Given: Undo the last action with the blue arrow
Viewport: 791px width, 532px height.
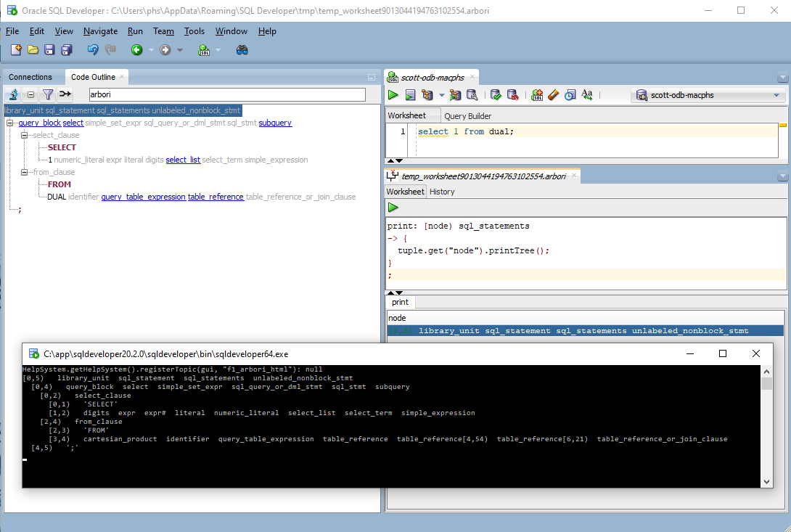Looking at the screenshot, I should point(93,49).
